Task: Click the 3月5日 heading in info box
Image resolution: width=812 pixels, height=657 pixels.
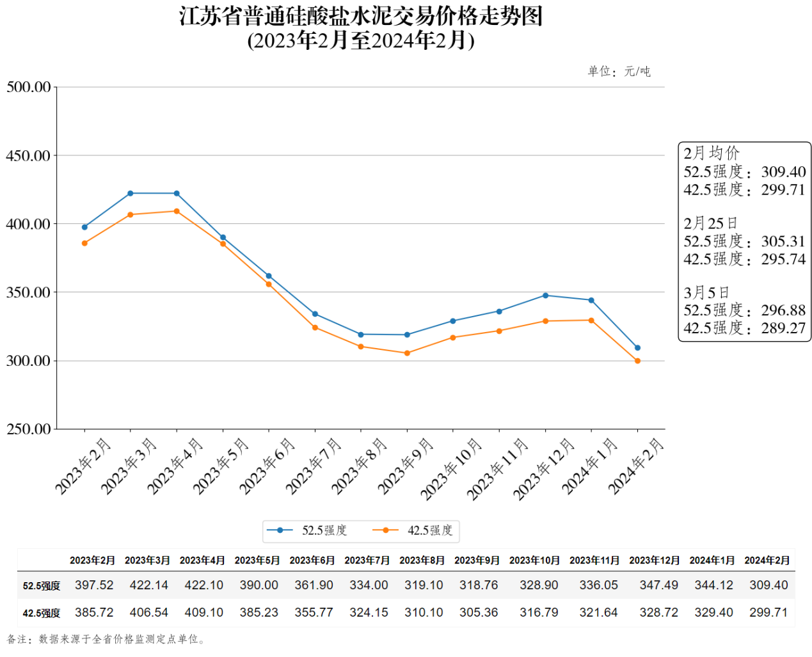Action: point(706,293)
